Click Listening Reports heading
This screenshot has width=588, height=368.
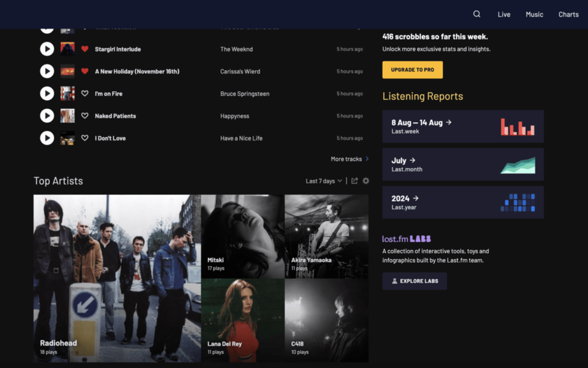click(x=423, y=96)
